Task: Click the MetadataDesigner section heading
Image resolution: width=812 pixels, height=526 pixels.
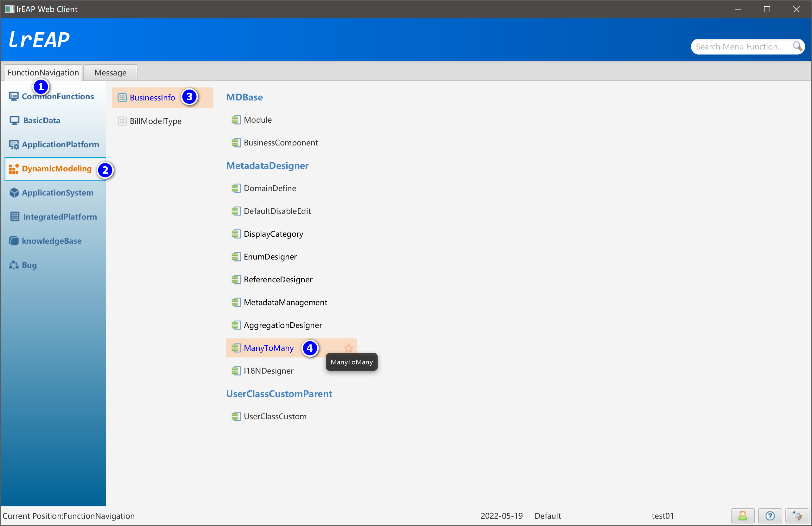Action: [267, 166]
